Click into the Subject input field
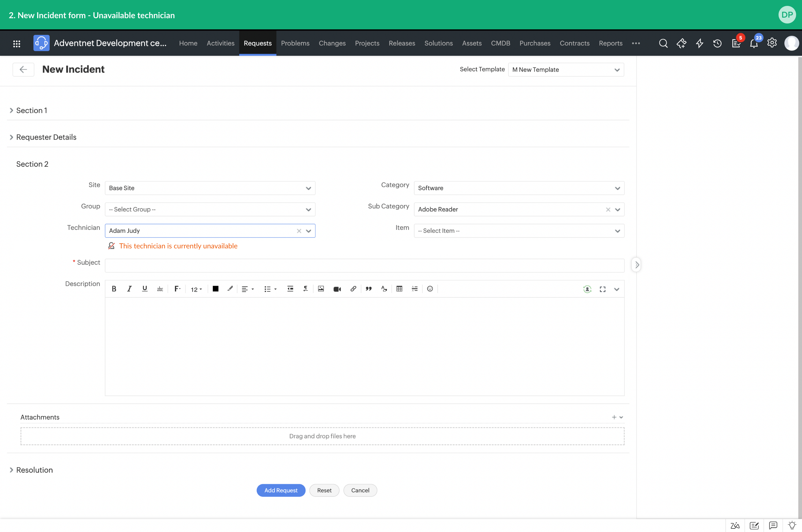This screenshot has width=802, height=532. coord(364,266)
